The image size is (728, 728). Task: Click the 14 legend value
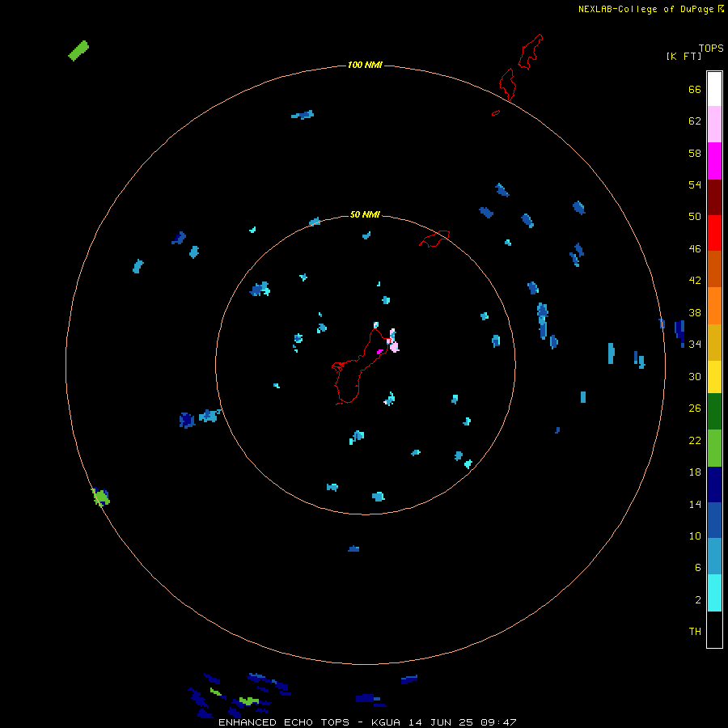(695, 504)
